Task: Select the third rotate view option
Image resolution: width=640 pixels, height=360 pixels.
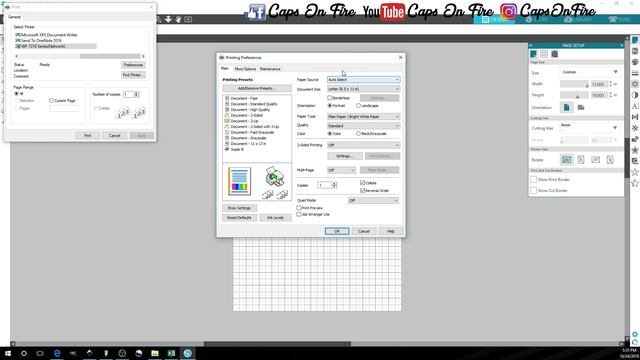Action: pyautogui.click(x=596, y=160)
